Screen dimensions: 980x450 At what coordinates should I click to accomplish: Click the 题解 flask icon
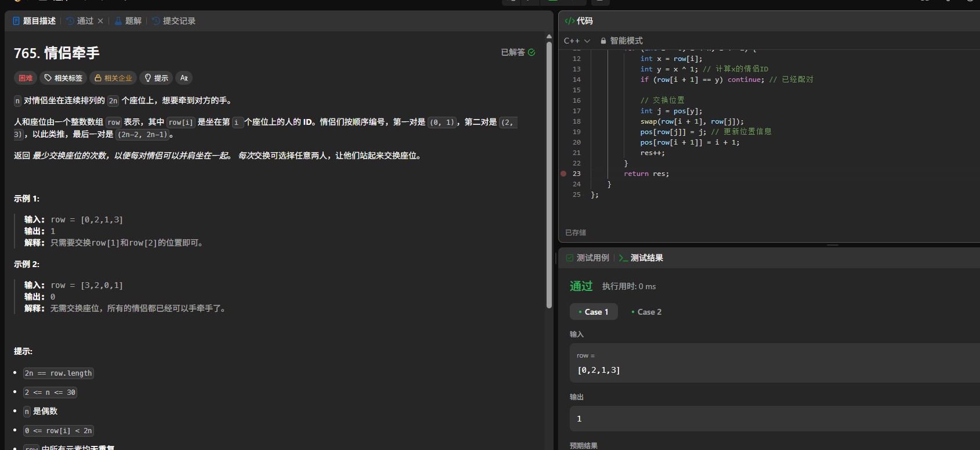(x=118, y=21)
